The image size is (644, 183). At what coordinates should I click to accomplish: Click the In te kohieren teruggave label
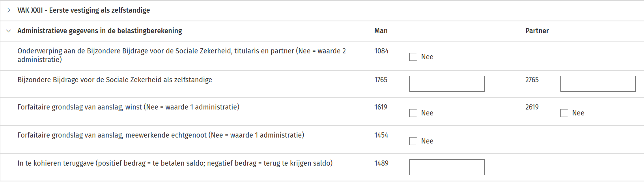point(175,163)
